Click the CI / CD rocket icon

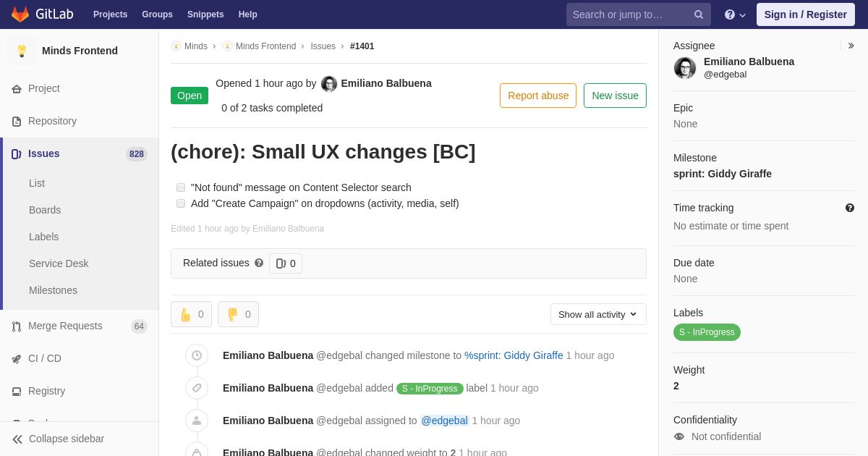16,359
